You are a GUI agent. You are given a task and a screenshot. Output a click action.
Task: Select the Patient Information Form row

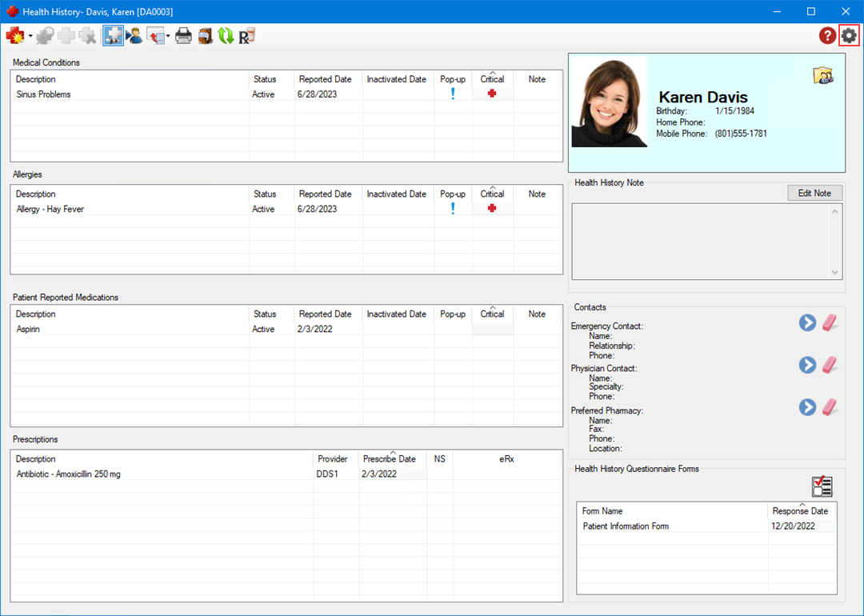coord(626,526)
